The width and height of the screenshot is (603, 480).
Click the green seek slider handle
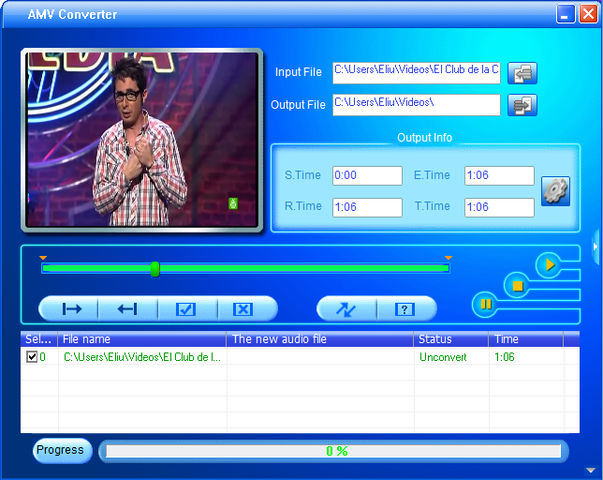(x=155, y=269)
